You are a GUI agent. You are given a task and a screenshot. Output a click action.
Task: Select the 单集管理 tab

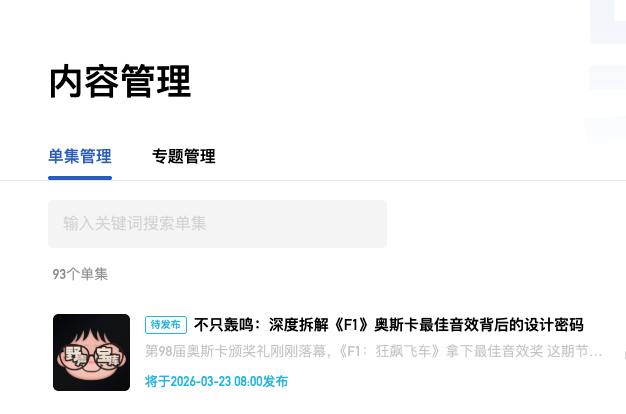click(x=80, y=156)
